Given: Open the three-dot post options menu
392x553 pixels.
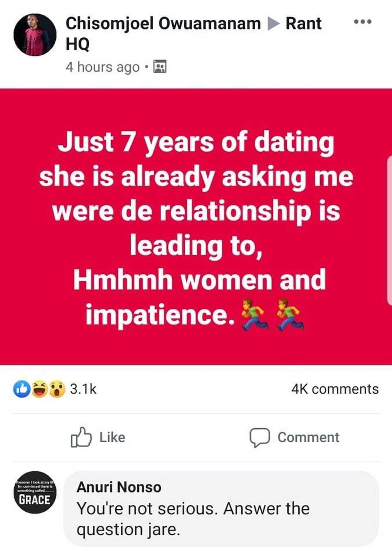Looking at the screenshot, I should (x=363, y=21).
